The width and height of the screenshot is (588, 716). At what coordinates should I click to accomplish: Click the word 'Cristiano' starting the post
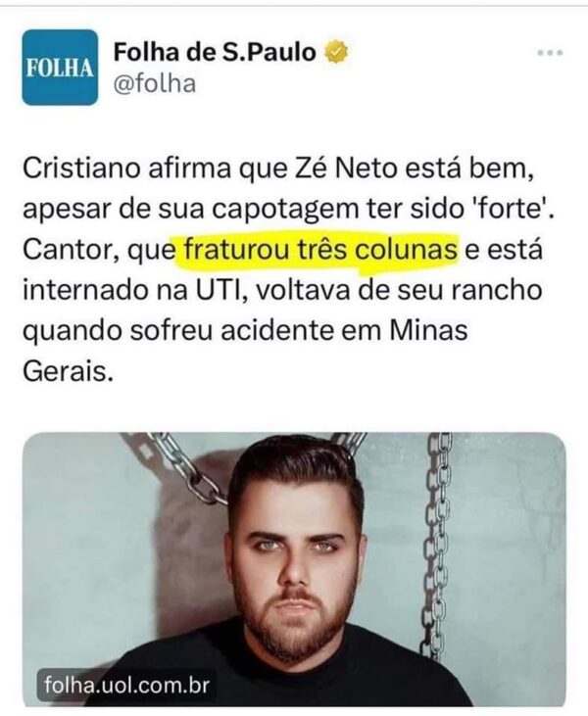pyautogui.click(x=81, y=168)
